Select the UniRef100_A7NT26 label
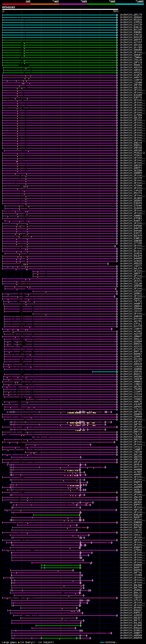 (131, 35)
